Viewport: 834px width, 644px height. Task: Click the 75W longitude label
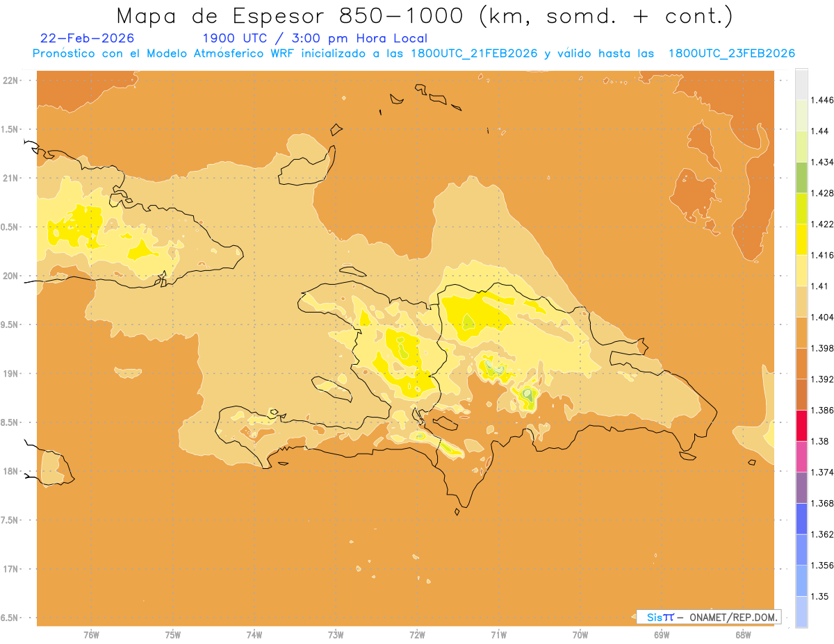pyautogui.click(x=173, y=634)
